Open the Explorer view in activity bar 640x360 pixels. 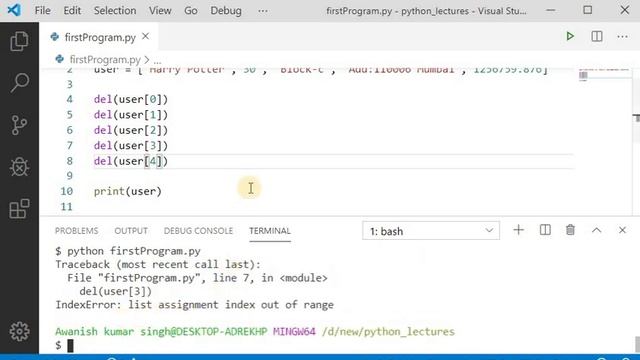pos(19,41)
